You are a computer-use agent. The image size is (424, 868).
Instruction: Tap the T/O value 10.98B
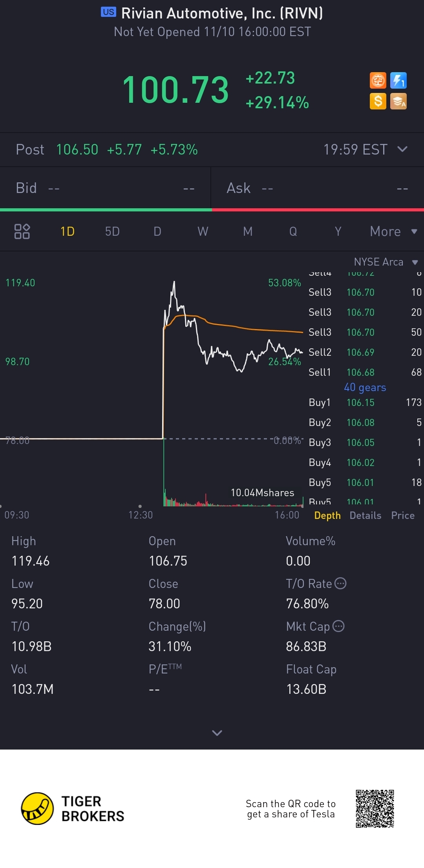pyautogui.click(x=31, y=646)
